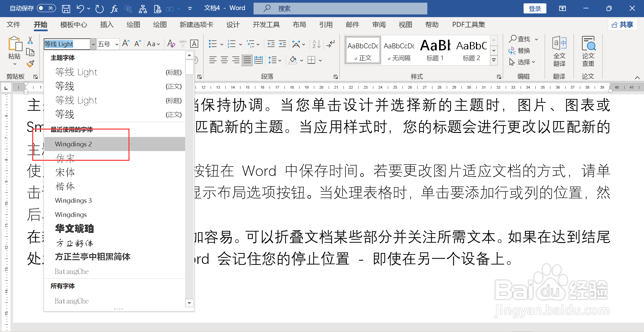Viewport: 644px width, 332px height.
Task: Open the line spacing dropdown
Action: 275,60
